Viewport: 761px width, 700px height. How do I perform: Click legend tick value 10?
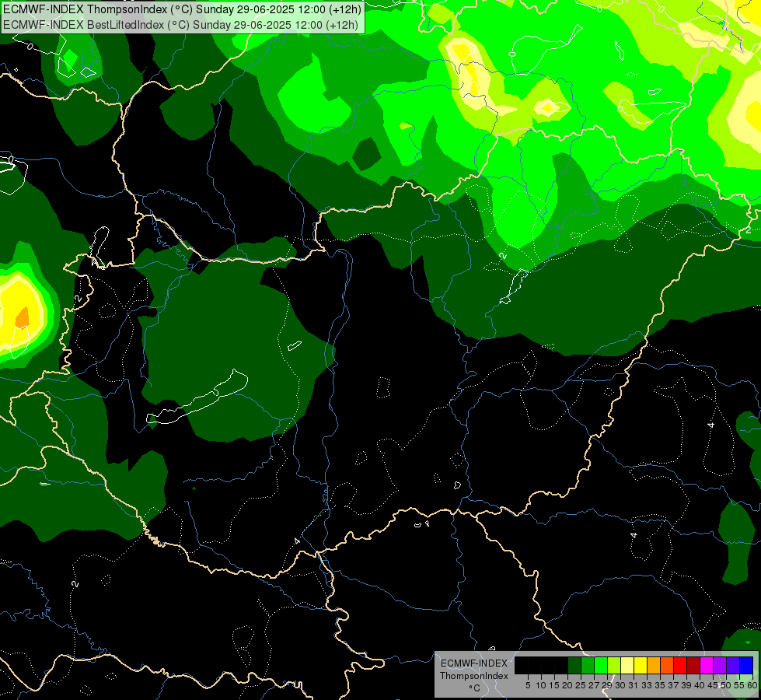[x=541, y=685]
